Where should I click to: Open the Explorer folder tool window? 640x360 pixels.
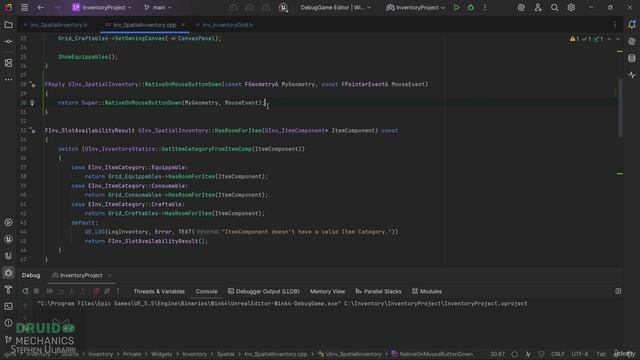click(8, 25)
